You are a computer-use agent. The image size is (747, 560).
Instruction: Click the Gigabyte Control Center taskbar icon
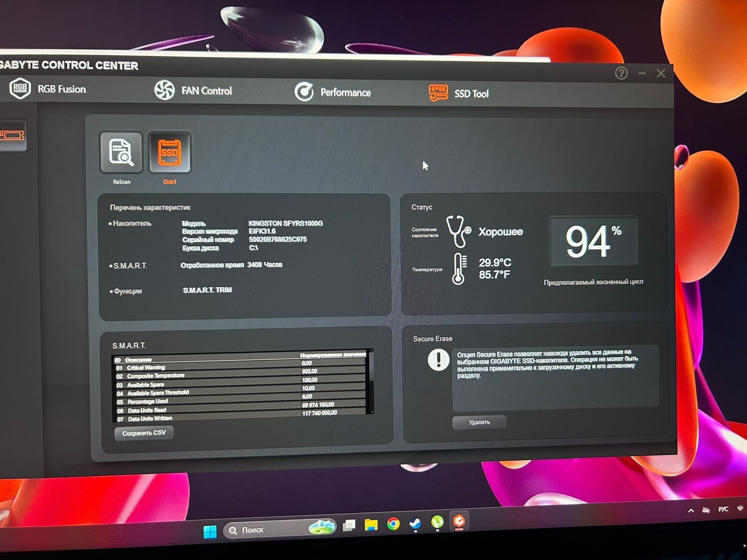(459, 520)
